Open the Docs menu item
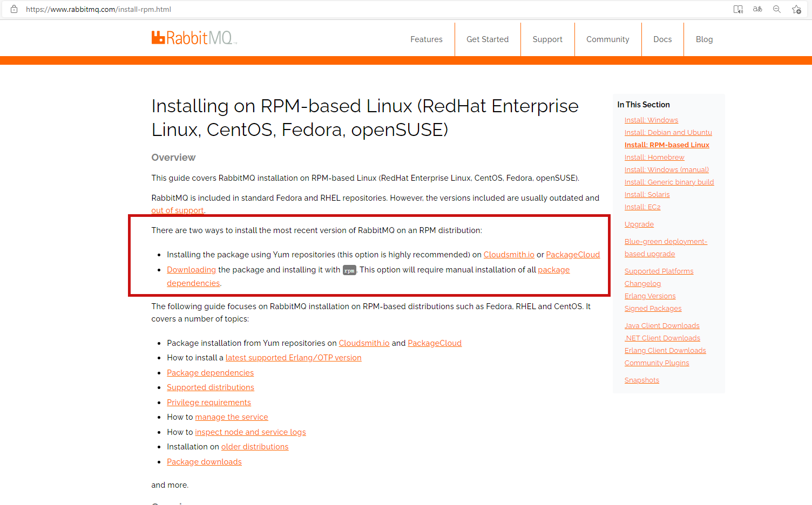The height and width of the screenshot is (505, 812). pos(662,39)
